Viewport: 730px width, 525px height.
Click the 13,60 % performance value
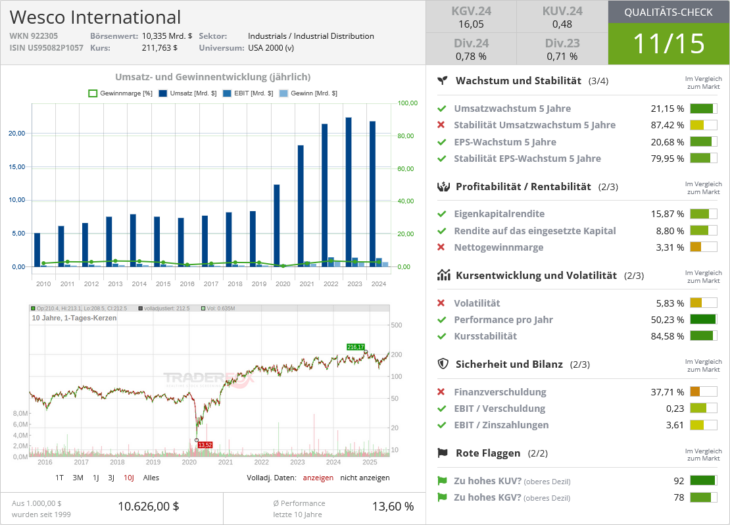(393, 506)
